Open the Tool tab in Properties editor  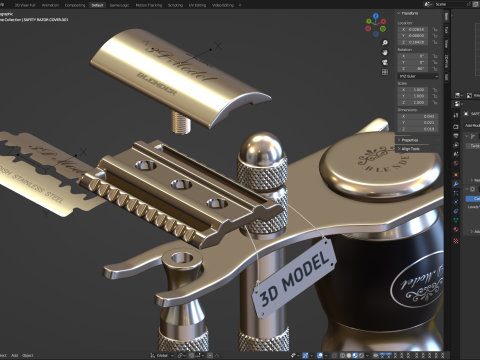click(x=456, y=115)
